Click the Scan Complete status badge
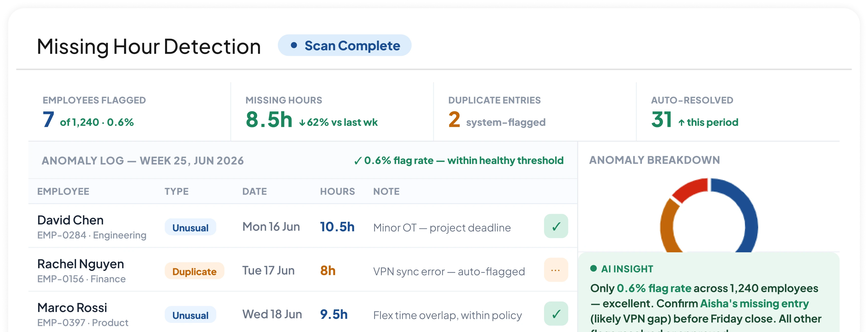This screenshot has height=332, width=868. [344, 45]
